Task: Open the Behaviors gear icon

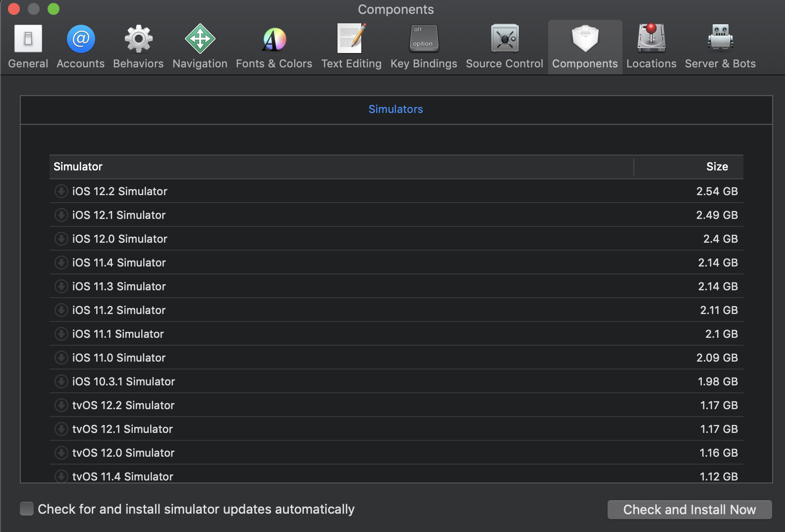Action: coord(138,39)
